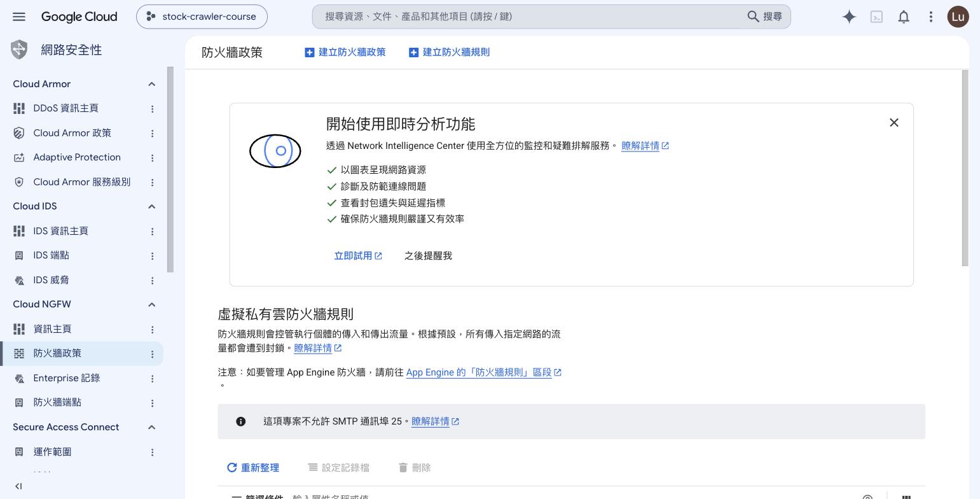
Task: Collapse the left sidebar with the arrow
Action: (18, 486)
